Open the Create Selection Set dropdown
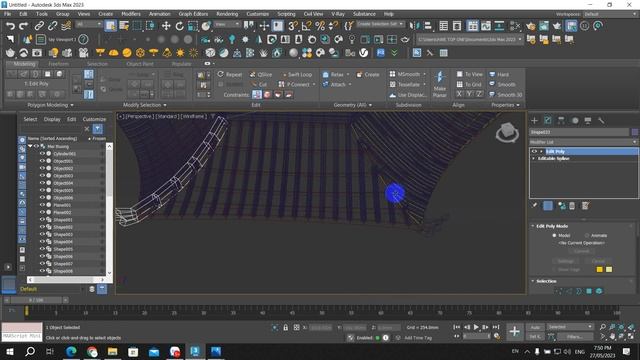 click(x=380, y=24)
